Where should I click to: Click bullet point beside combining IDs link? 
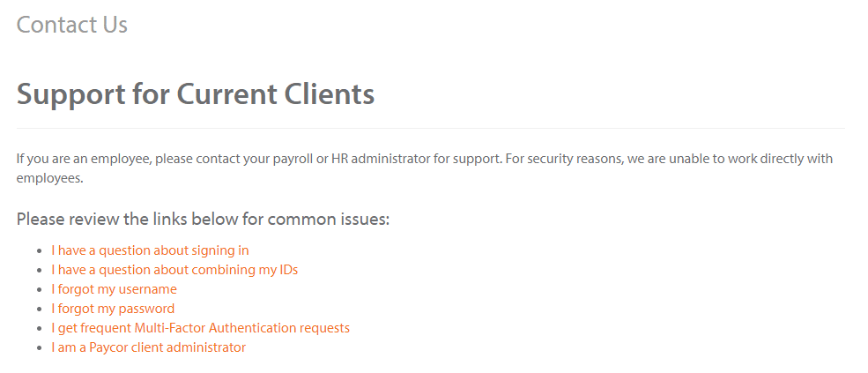(40, 271)
